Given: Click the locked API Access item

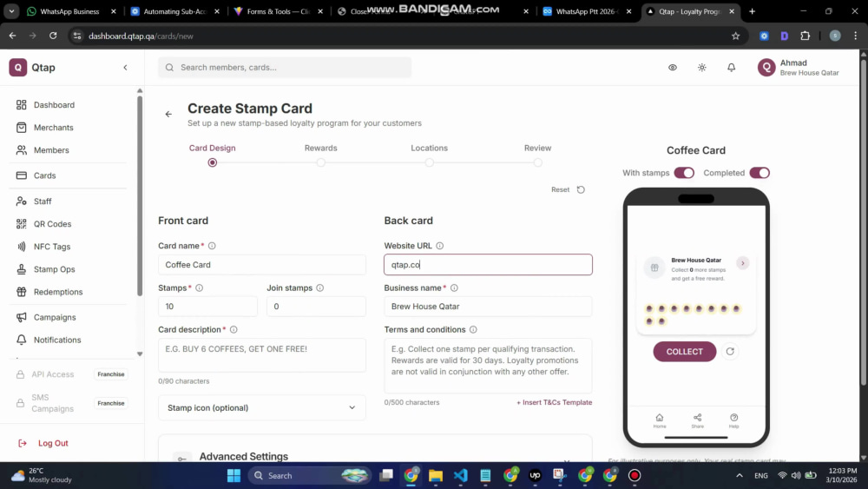Looking at the screenshot, I should point(71,374).
